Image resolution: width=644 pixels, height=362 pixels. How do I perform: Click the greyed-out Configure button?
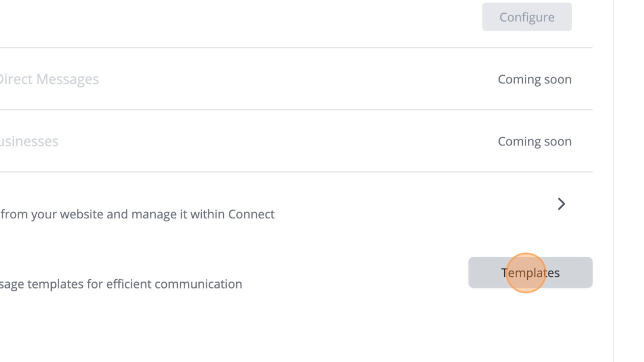coord(527,17)
